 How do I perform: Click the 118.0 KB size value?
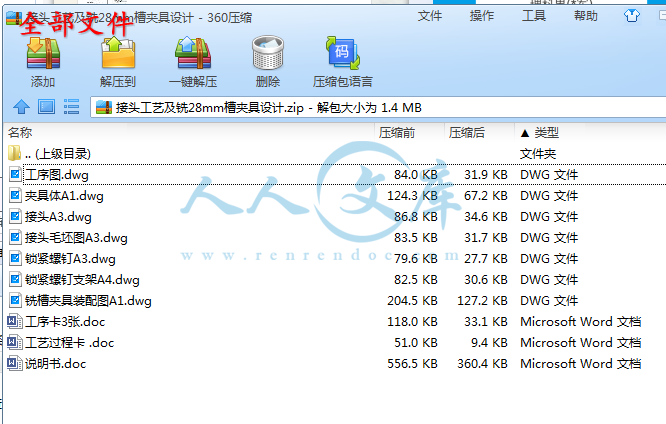tap(412, 322)
